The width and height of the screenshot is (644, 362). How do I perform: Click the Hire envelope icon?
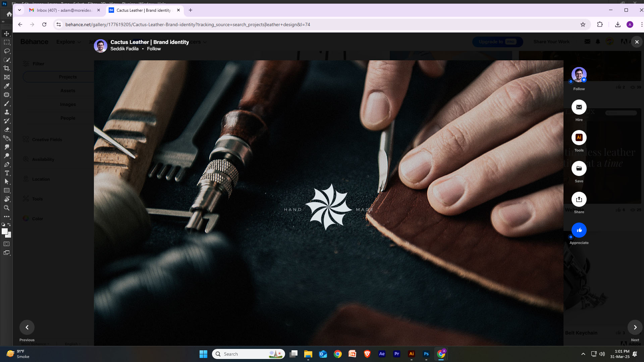579,107
